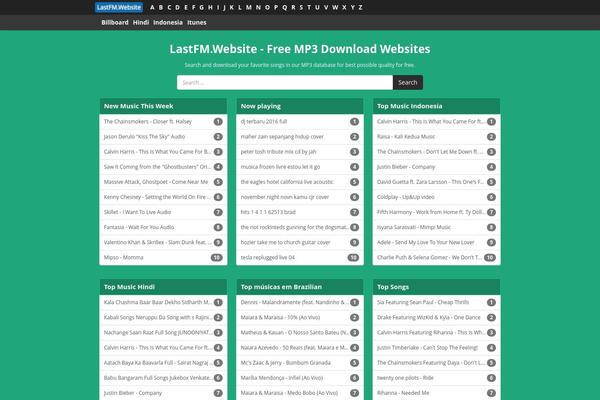
Task: Open Fifth Harmony - Work from Home track
Action: pyautogui.click(x=431, y=212)
